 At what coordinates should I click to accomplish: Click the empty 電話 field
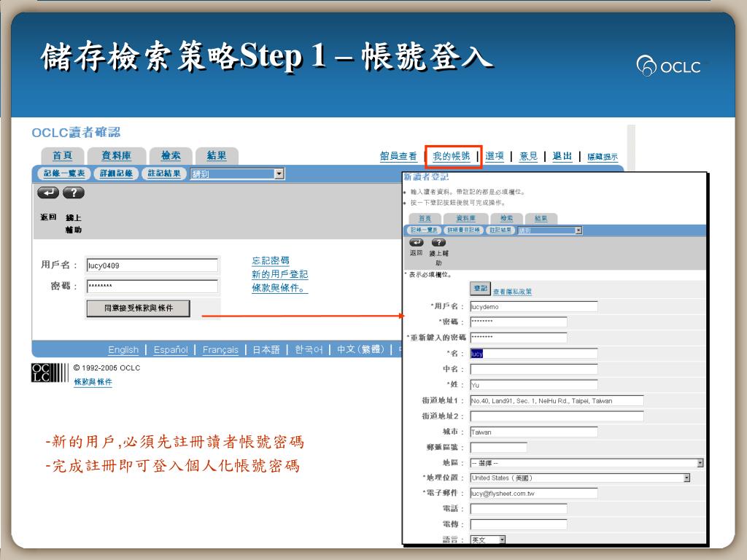519,508
